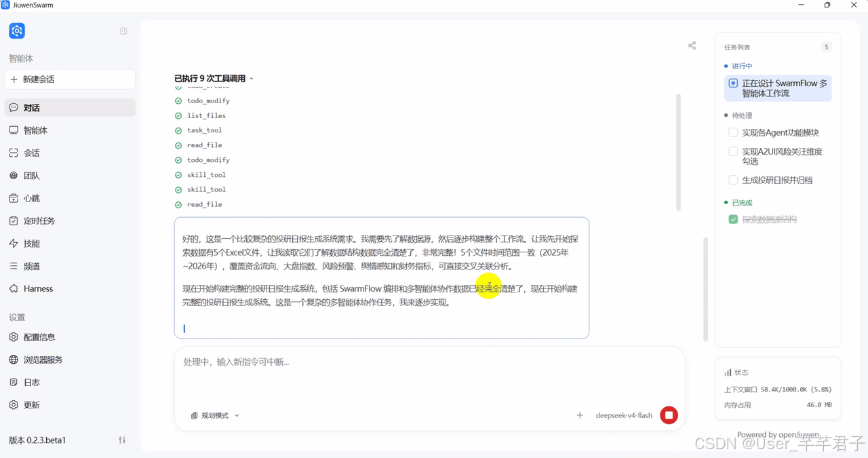The width and height of the screenshot is (868, 458).
Task: Check the 实现各Agent功能模块 task checkbox
Action: point(733,132)
